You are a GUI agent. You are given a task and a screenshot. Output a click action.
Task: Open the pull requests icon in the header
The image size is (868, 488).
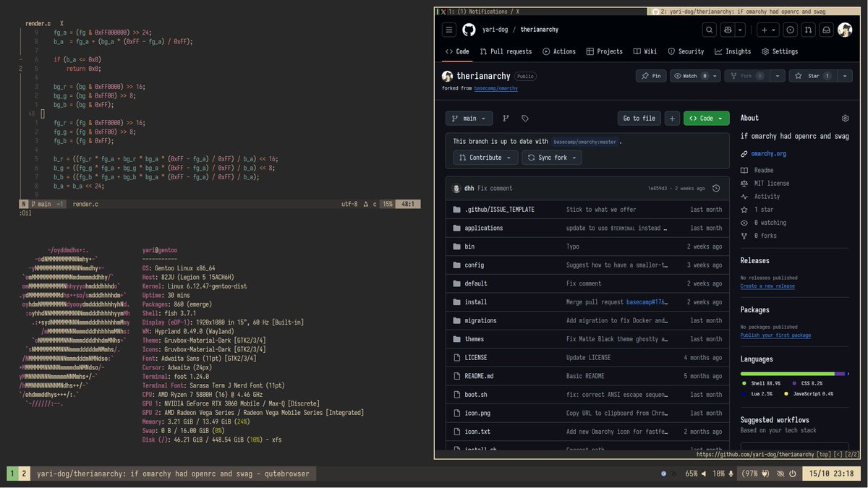(x=809, y=30)
